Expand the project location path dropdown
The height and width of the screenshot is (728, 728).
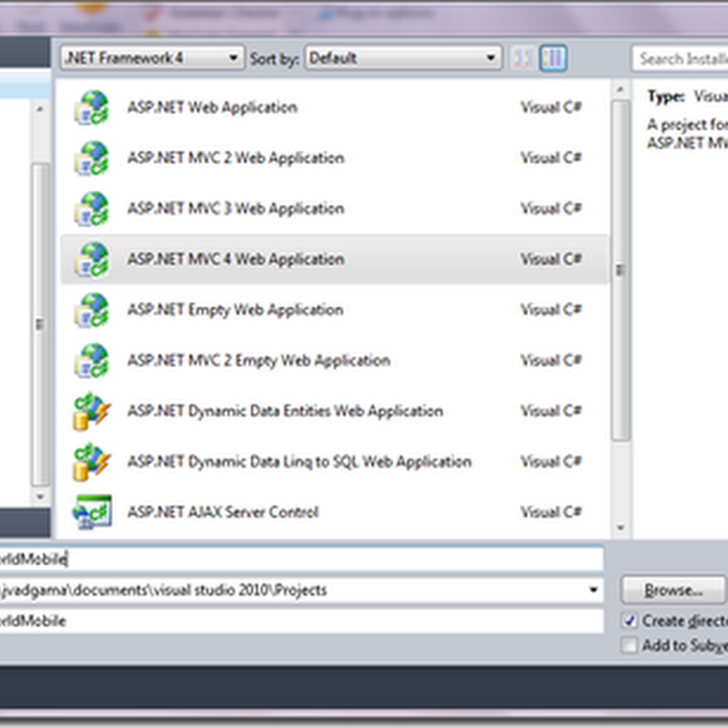pyautogui.click(x=593, y=590)
